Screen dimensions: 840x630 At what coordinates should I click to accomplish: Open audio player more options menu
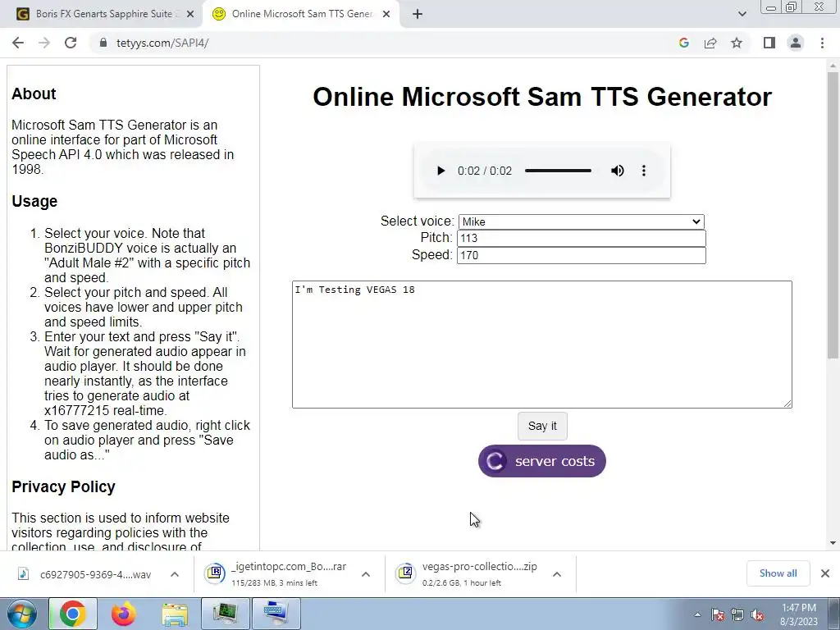(644, 171)
